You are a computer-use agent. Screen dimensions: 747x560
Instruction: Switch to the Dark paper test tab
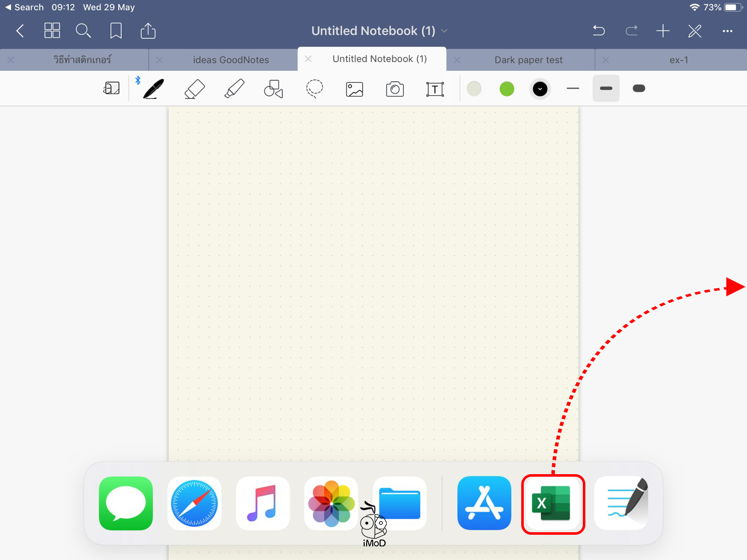click(x=528, y=60)
